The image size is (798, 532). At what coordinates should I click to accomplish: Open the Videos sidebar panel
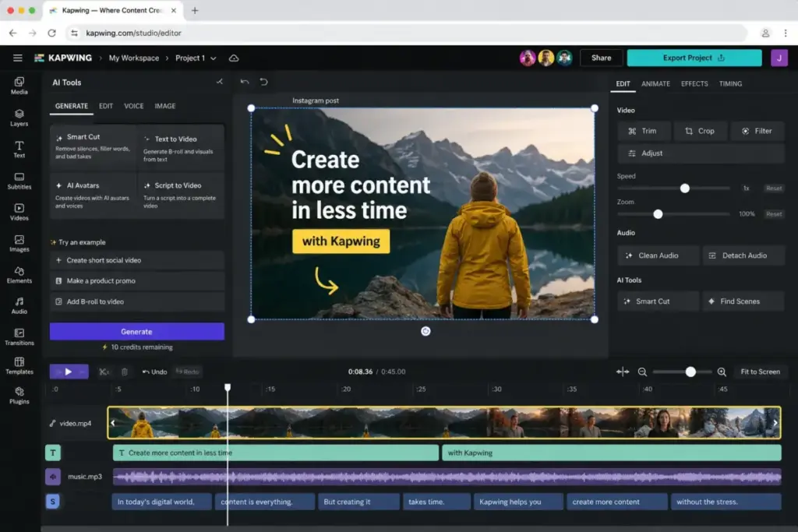tap(19, 212)
